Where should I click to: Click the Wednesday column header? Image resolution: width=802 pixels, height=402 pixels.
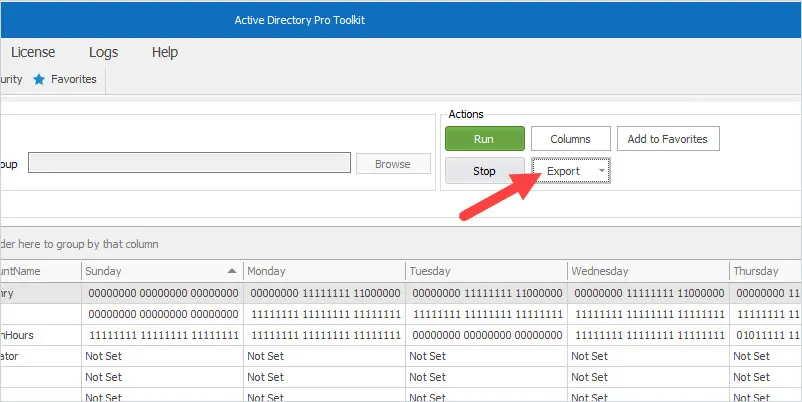pyautogui.click(x=648, y=271)
